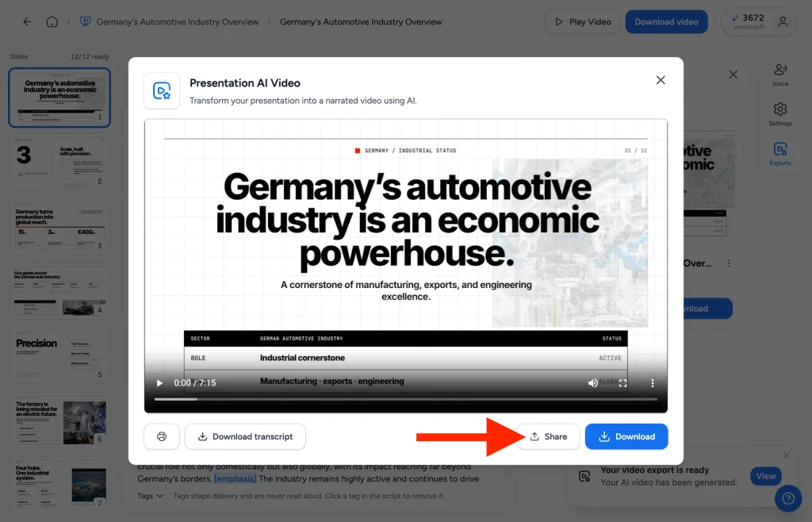812x522 pixels.
Task: Click Play Video button in header
Action: coord(583,21)
